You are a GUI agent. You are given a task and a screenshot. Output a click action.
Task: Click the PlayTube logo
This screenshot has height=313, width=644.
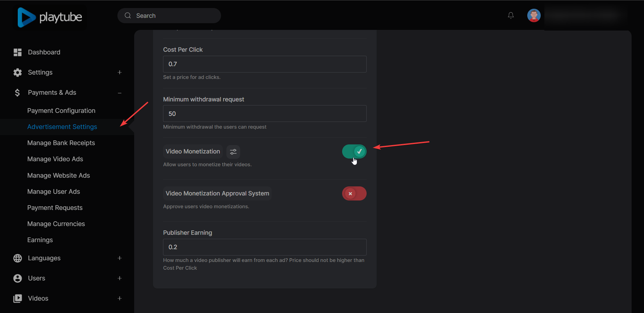[50, 17]
